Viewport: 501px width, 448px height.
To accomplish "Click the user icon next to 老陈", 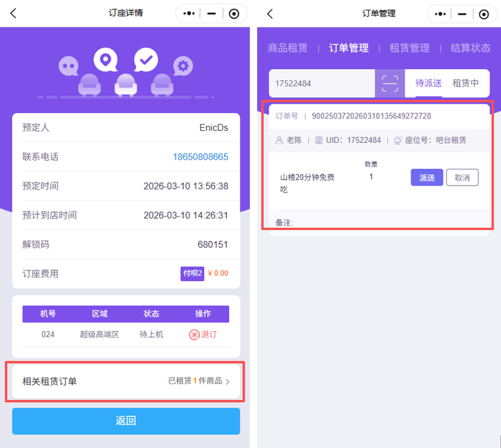I will [279, 140].
